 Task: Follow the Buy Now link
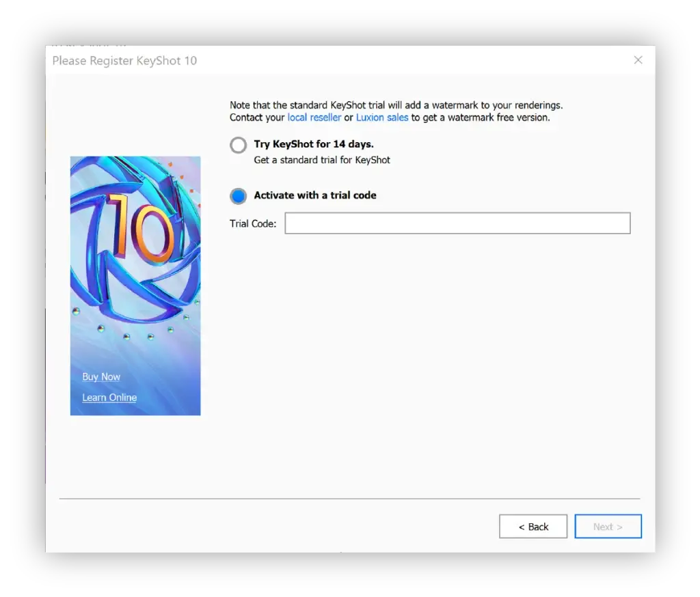click(101, 376)
